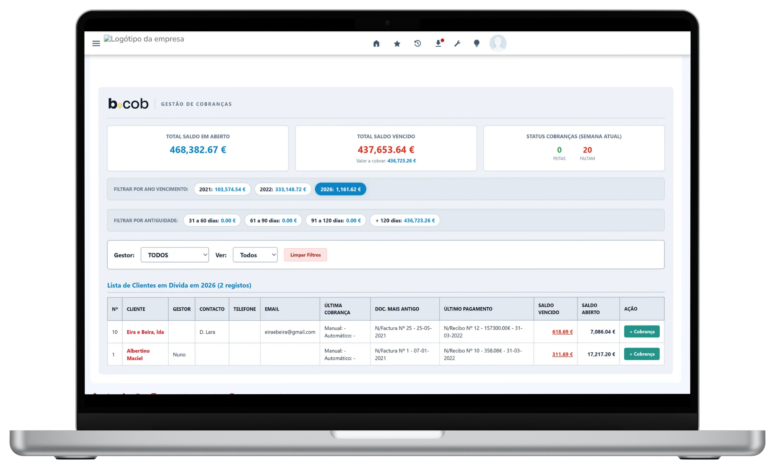Open downloads icon with red dot
Image resolution: width=768 pixels, height=468 pixels.
(438, 43)
